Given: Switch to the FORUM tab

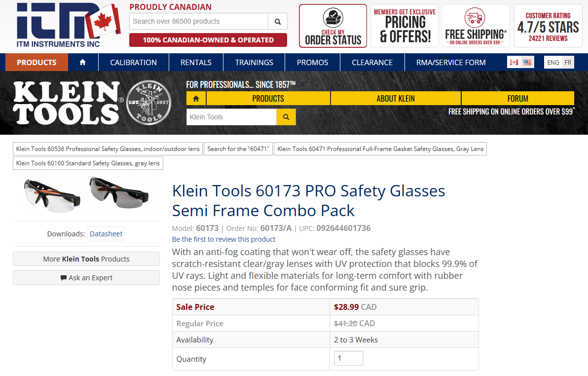Looking at the screenshot, I should [517, 98].
